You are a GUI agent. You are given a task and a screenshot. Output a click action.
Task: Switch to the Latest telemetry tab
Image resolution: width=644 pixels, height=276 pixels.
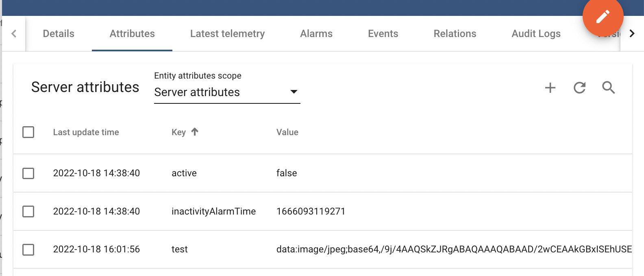[227, 33]
